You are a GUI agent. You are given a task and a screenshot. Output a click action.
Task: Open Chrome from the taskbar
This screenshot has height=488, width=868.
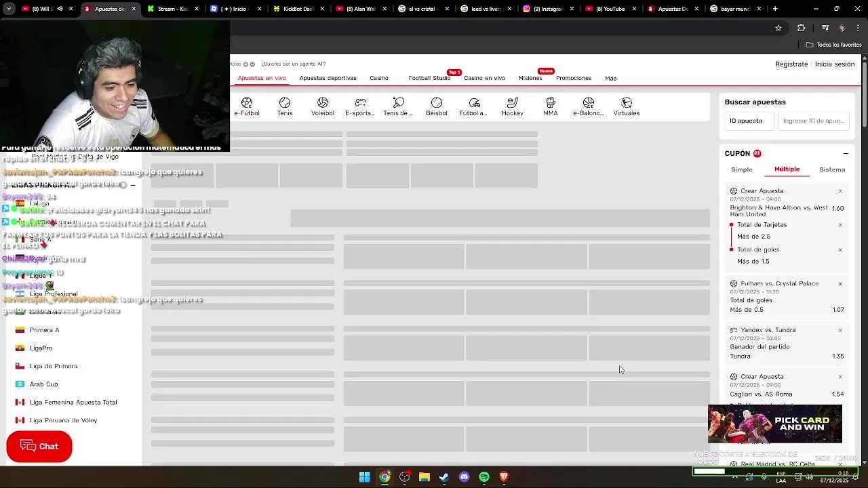(384, 477)
